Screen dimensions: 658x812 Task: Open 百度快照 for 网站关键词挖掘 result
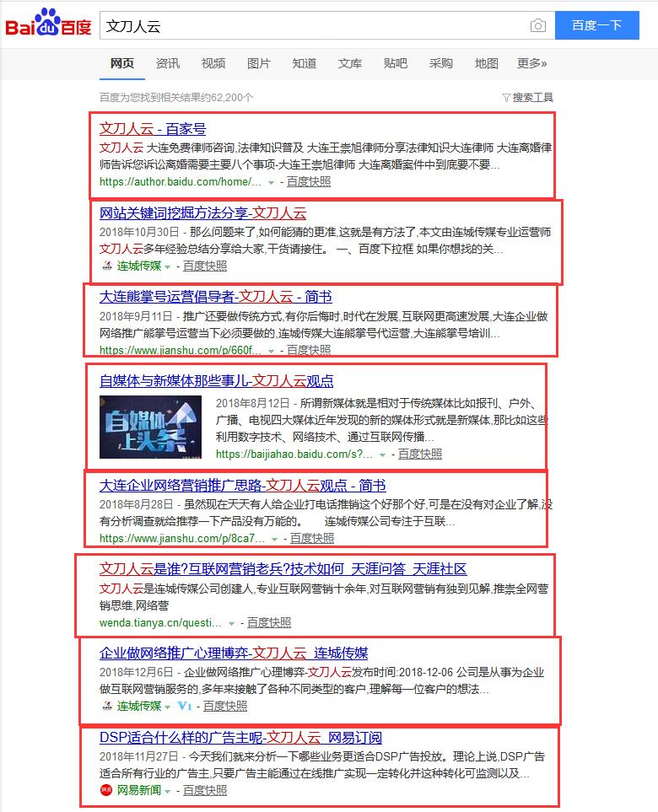pyautogui.click(x=205, y=266)
